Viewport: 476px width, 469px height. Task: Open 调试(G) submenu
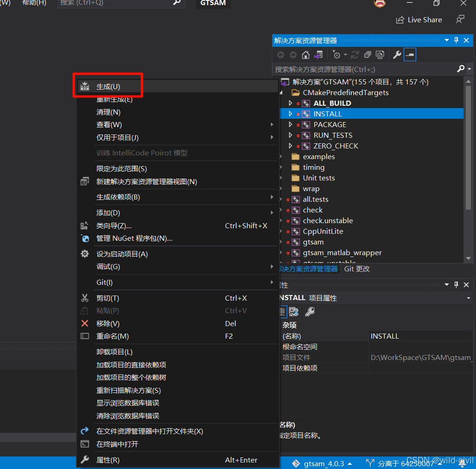[177, 267]
